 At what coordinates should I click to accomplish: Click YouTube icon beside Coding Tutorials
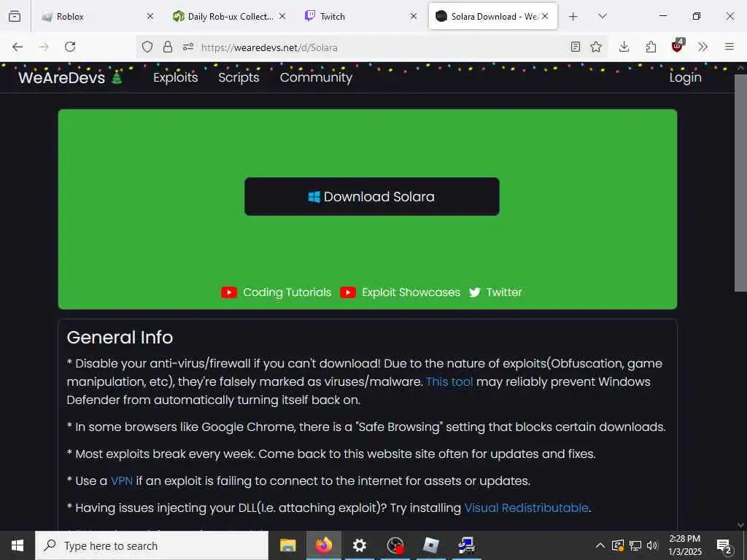[x=229, y=292]
